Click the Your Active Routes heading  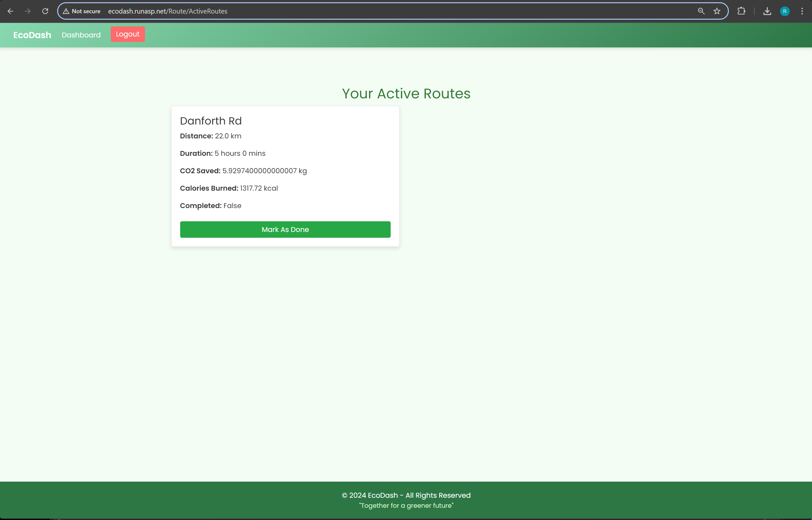pyautogui.click(x=406, y=94)
